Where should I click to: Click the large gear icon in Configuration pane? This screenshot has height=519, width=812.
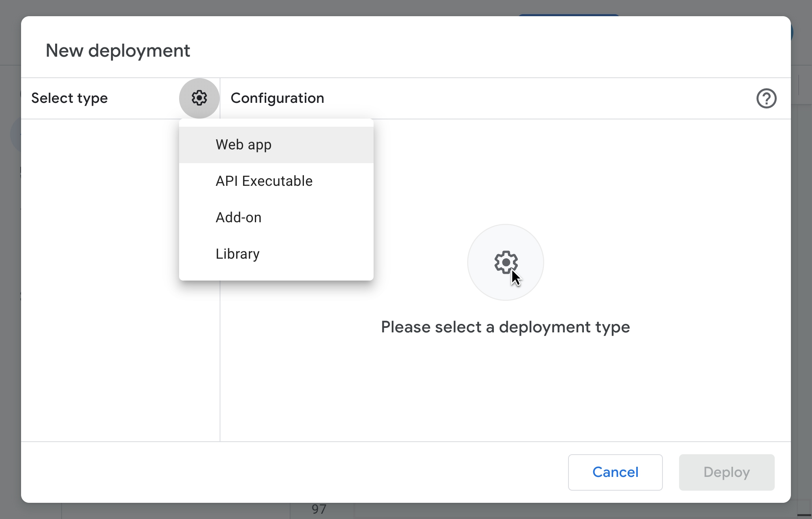(505, 262)
